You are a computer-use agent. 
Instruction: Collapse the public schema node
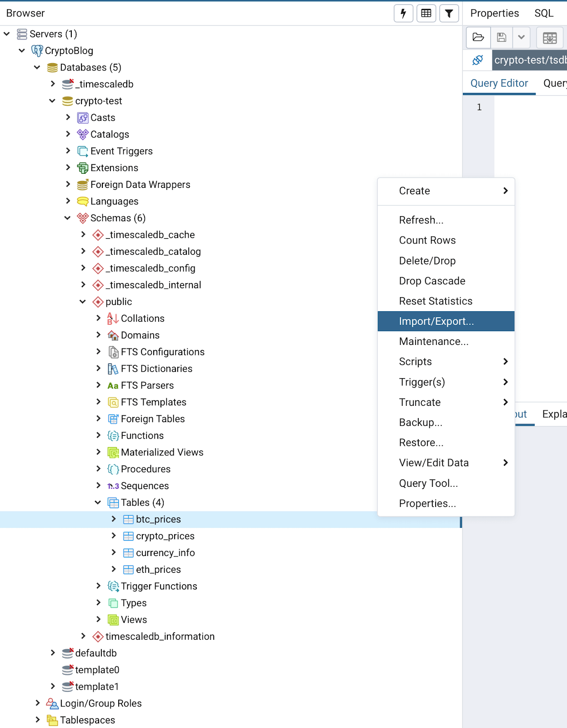point(83,302)
